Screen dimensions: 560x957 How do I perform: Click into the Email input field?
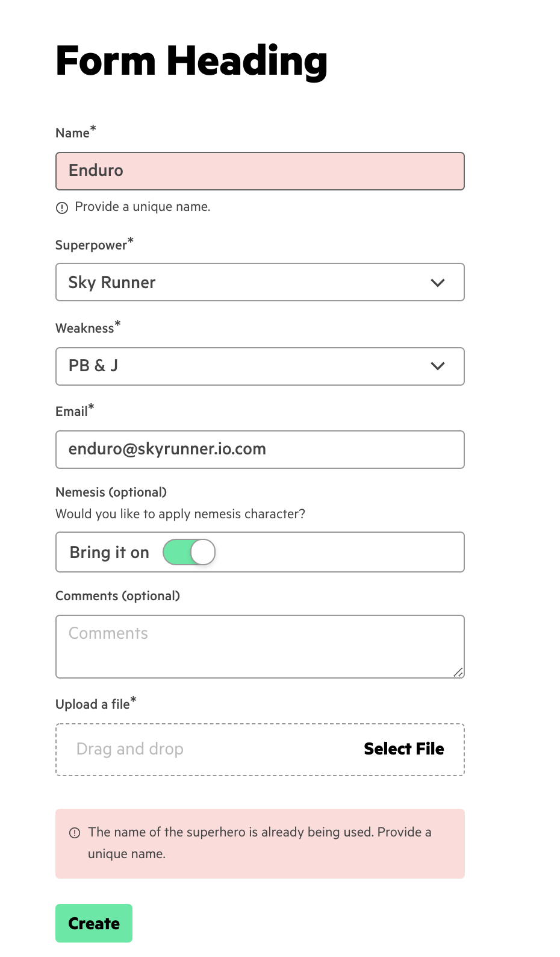point(260,450)
